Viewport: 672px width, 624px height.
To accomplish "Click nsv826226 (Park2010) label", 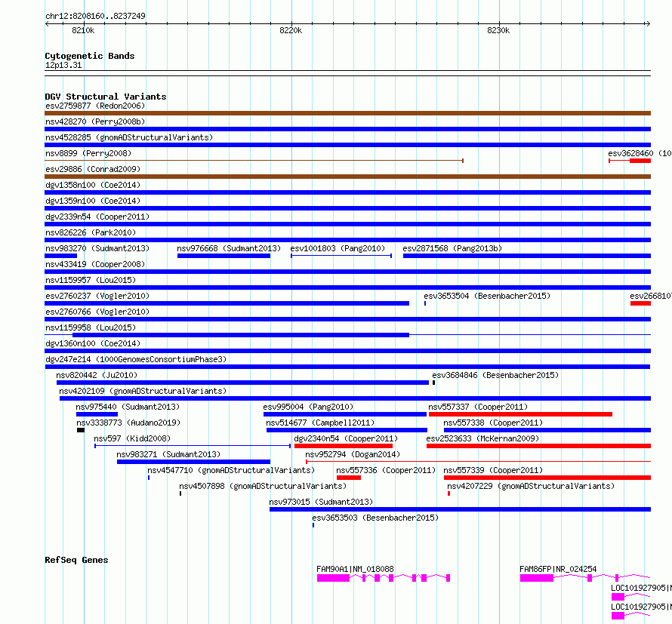I will coord(91,232).
